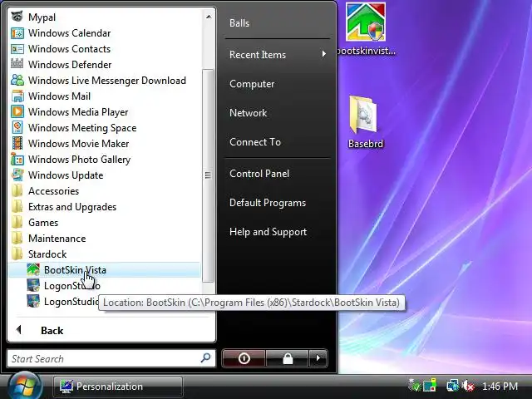Click the muted volume tray icon
This screenshot has width=532, height=399.
click(468, 386)
